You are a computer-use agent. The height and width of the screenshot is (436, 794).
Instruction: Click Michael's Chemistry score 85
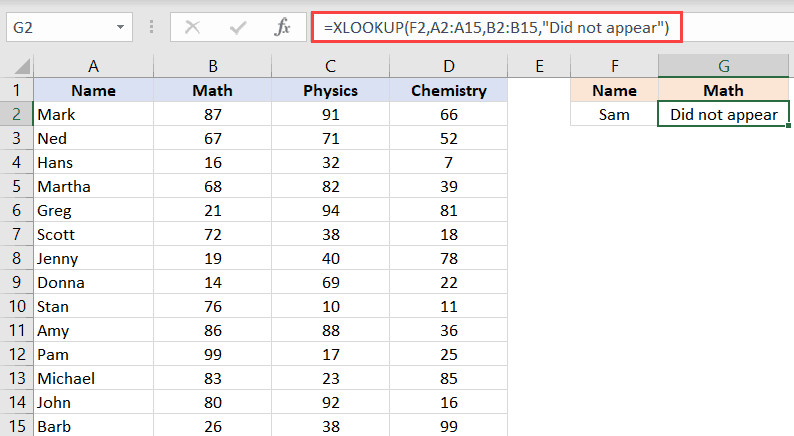[x=449, y=378]
